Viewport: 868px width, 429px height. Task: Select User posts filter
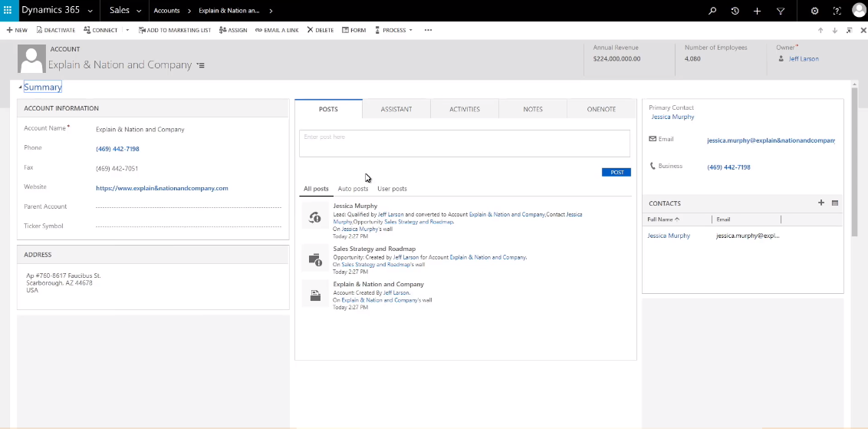click(392, 189)
